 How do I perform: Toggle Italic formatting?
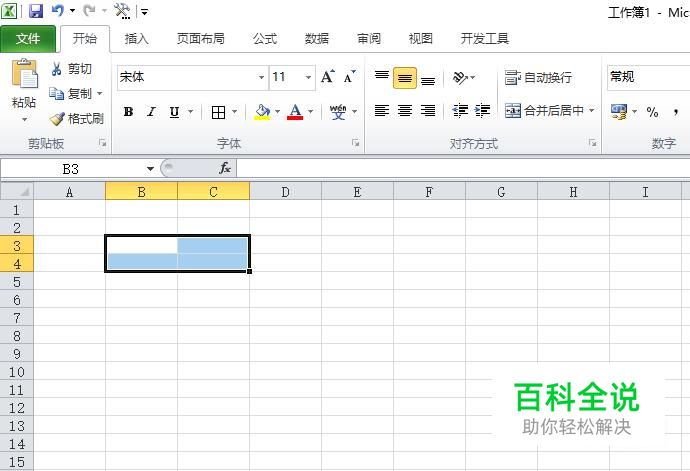point(151,112)
